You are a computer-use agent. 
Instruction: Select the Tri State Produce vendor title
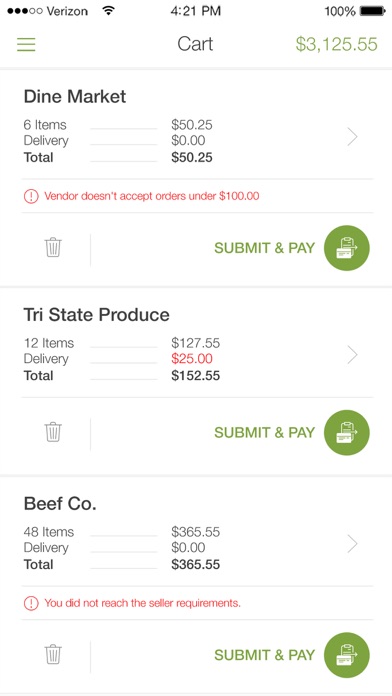(x=96, y=315)
